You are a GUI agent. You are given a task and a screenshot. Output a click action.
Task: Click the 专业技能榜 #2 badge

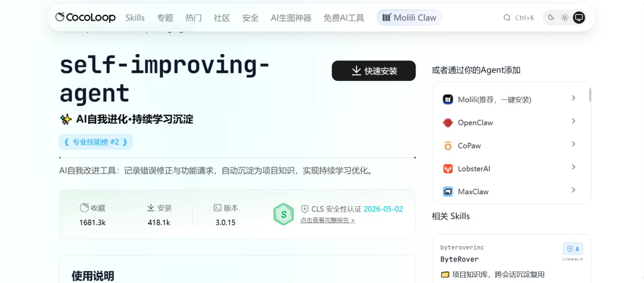[x=95, y=142]
